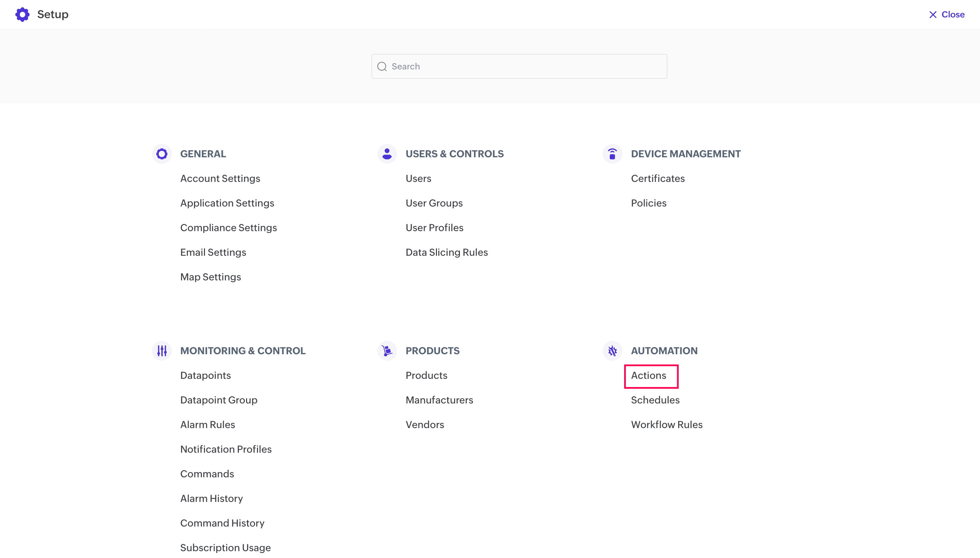Open Certificates under Device Management
Image resolution: width=980 pixels, height=558 pixels.
(658, 178)
